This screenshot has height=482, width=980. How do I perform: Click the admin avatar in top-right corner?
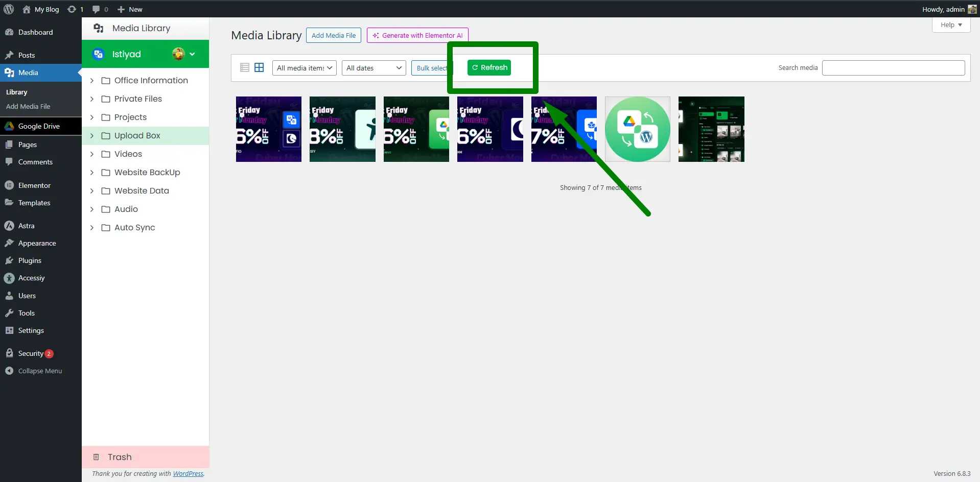[x=973, y=9]
